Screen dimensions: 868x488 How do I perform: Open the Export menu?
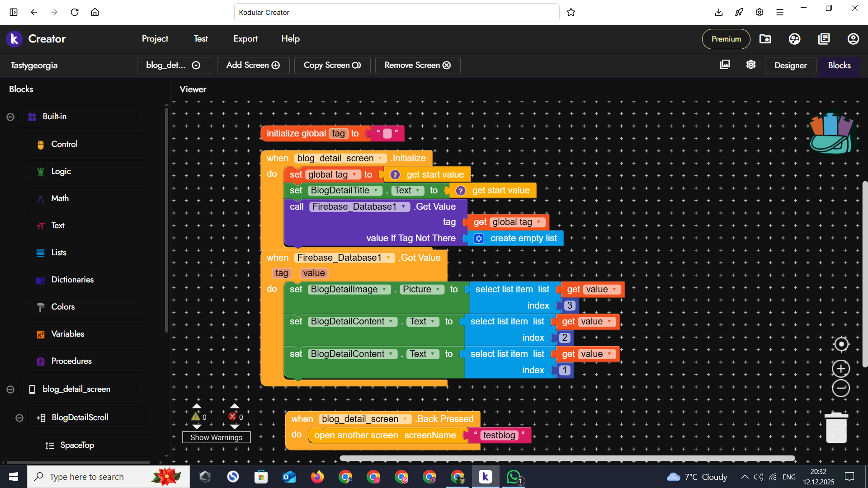tap(245, 39)
